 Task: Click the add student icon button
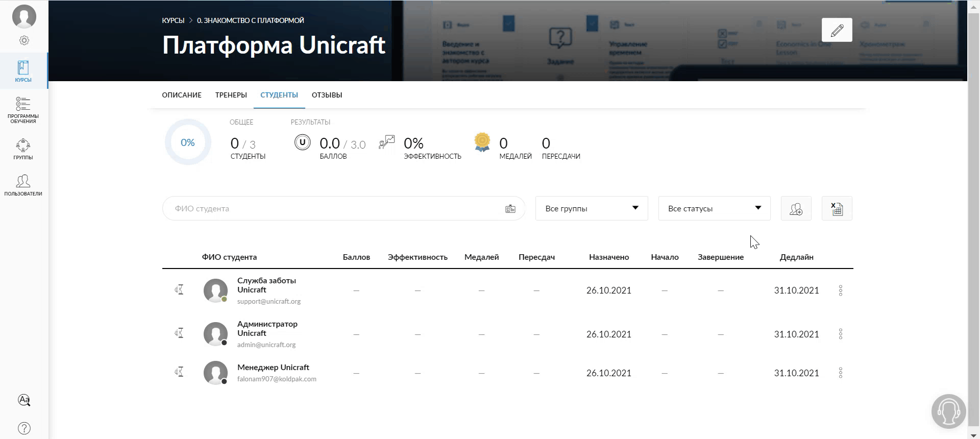point(796,208)
